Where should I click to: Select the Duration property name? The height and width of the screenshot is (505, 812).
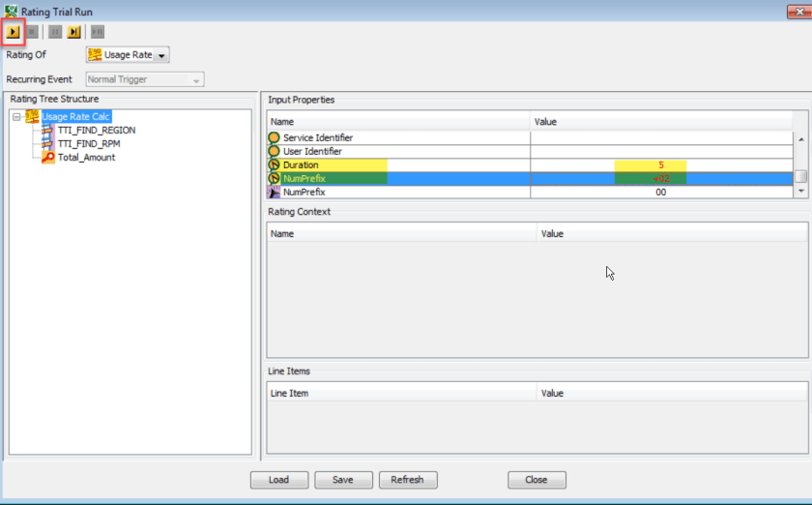(301, 164)
